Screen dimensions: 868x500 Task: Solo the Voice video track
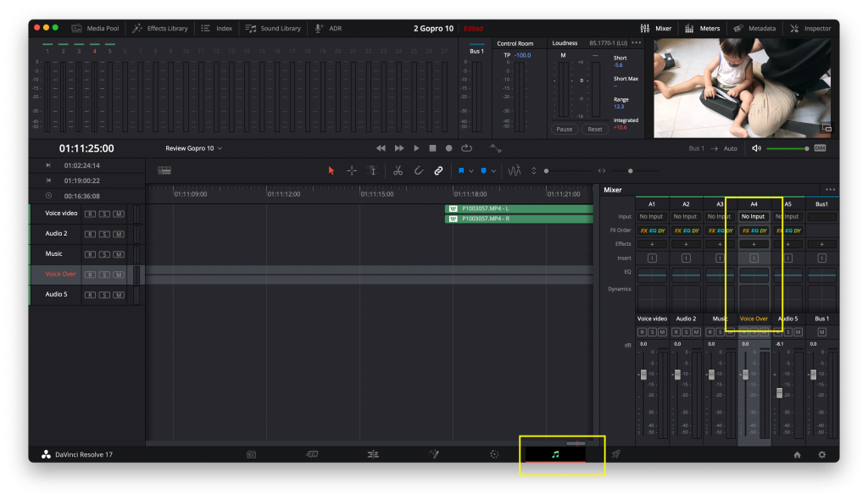[x=104, y=214]
